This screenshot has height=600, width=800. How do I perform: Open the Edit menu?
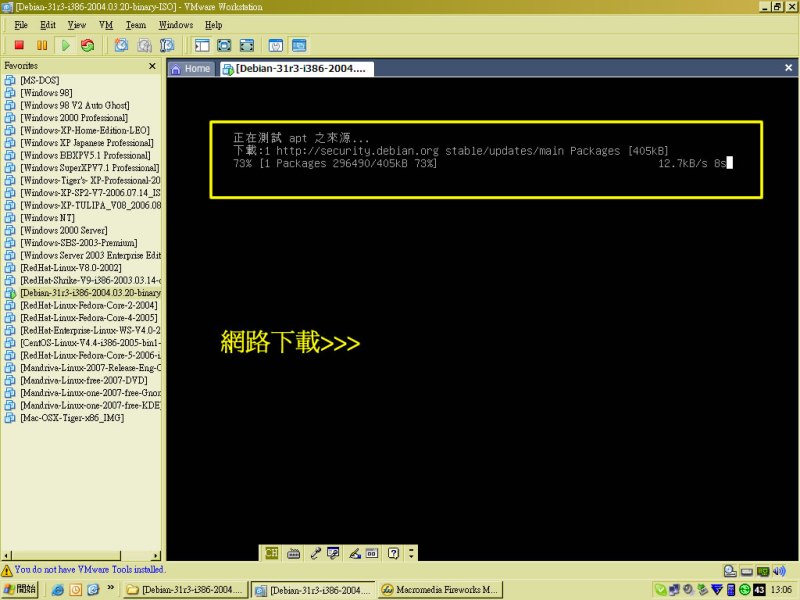coord(48,25)
